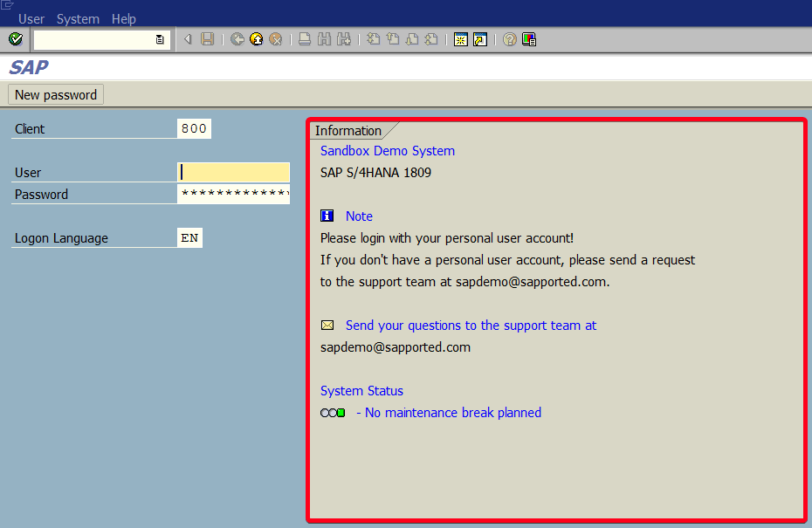Click the Sandbox Demo System link
The width and height of the screenshot is (812, 528).
pyautogui.click(x=387, y=150)
